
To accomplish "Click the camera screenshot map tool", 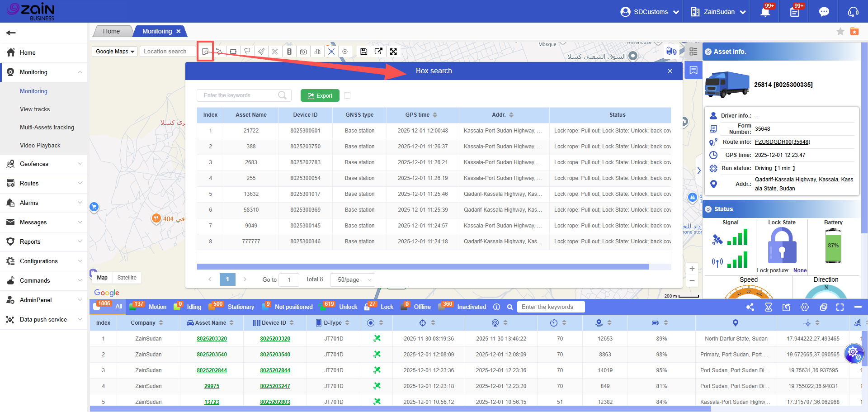I will point(303,52).
